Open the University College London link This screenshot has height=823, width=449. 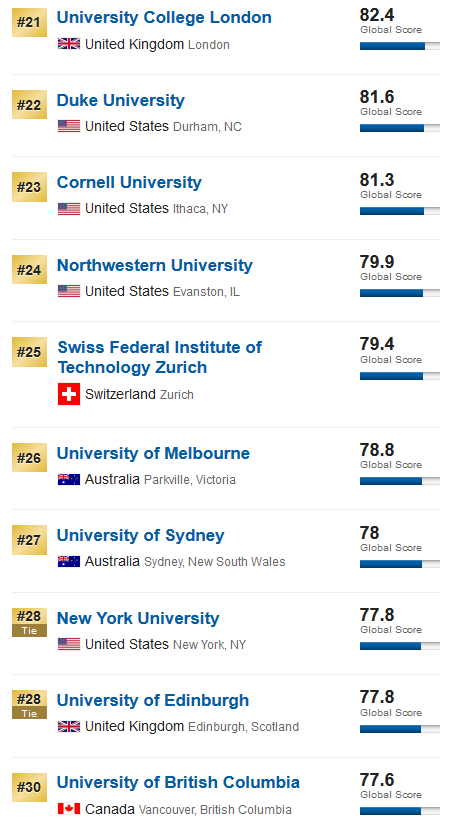point(164,17)
